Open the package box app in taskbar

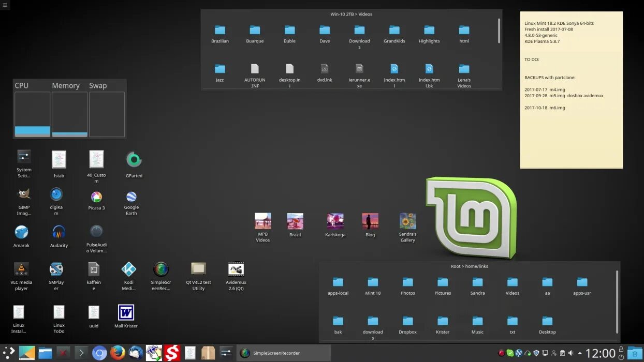point(208,353)
